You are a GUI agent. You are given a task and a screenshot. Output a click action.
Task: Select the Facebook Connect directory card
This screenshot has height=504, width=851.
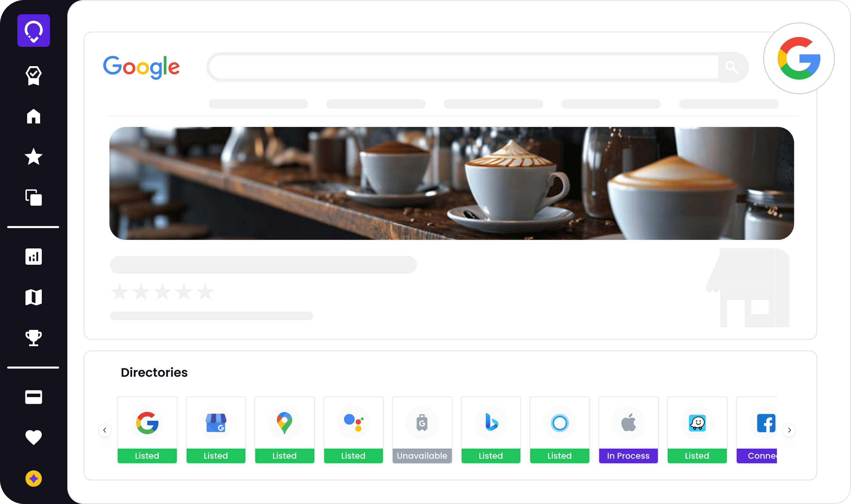[x=757, y=430]
